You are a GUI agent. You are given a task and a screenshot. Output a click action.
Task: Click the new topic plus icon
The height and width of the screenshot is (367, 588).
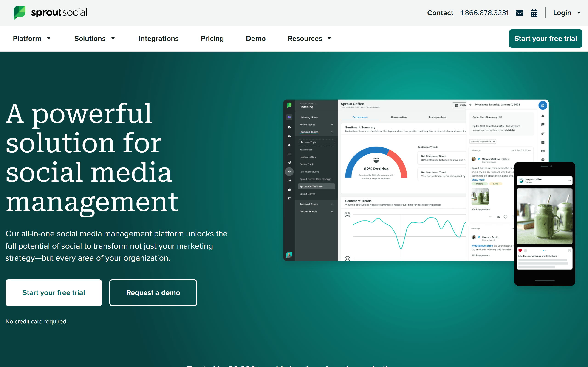pyautogui.click(x=302, y=142)
